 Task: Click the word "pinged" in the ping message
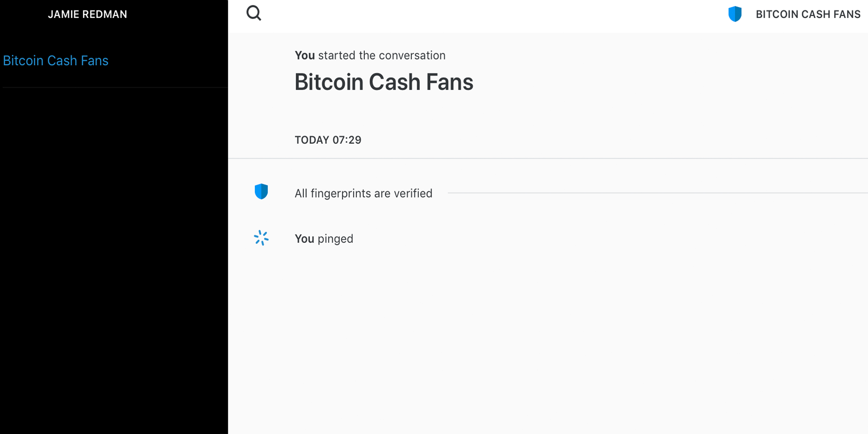point(335,239)
